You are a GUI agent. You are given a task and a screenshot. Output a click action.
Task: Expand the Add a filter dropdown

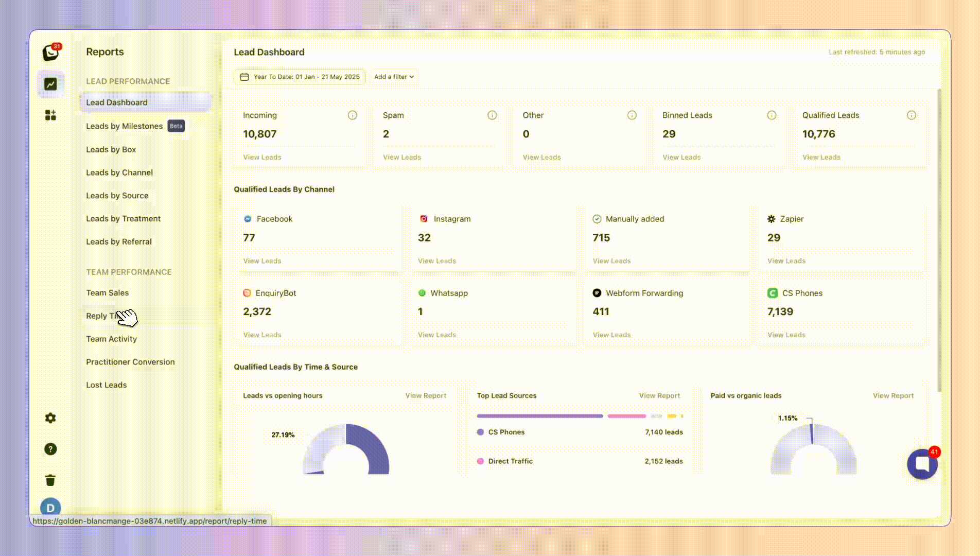(x=394, y=77)
